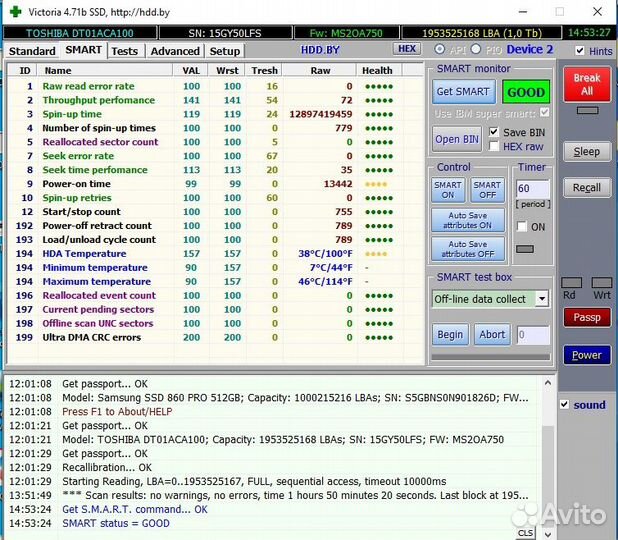Image resolution: width=618 pixels, height=540 pixels.
Task: Click the Rd read indicator box
Action: [x=571, y=283]
